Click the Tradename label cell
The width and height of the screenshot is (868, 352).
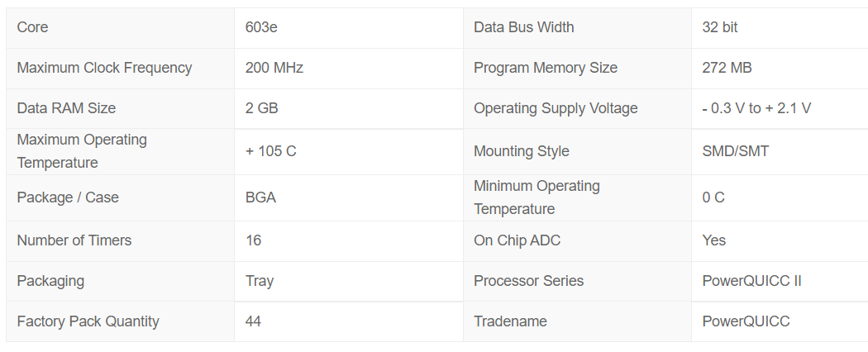(577, 321)
